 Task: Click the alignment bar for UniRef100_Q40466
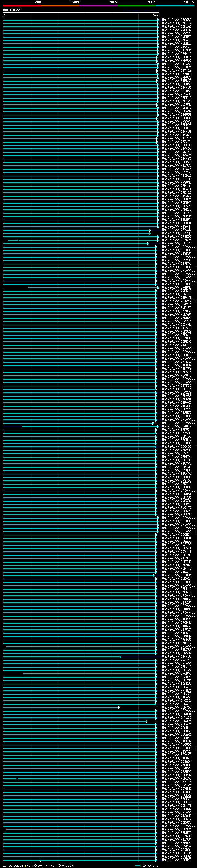(62, 657)
